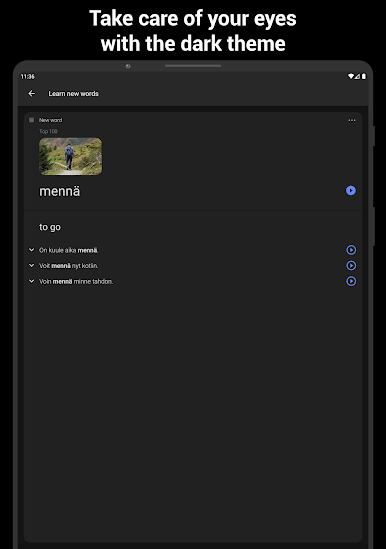Viewport: 386px width, 549px height.
Task: Tick the New word checkbox
Action: 32,120
